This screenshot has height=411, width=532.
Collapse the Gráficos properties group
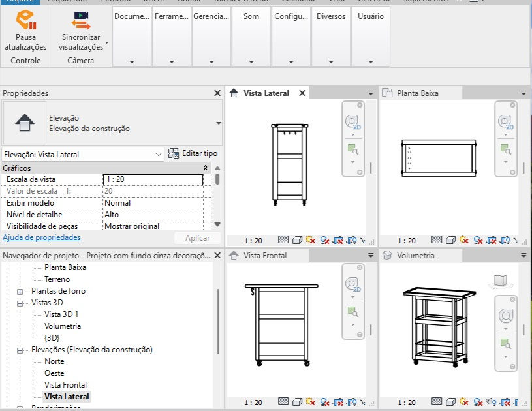pyautogui.click(x=205, y=168)
